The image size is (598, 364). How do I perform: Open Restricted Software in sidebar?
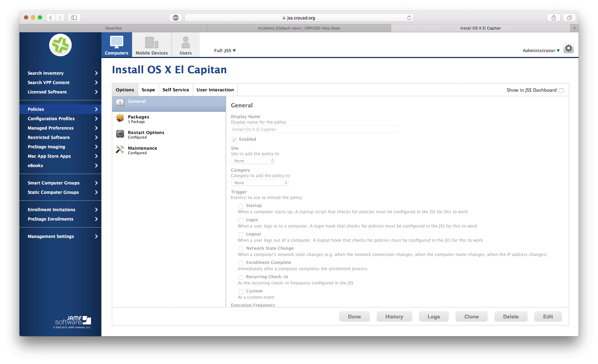[x=60, y=137]
